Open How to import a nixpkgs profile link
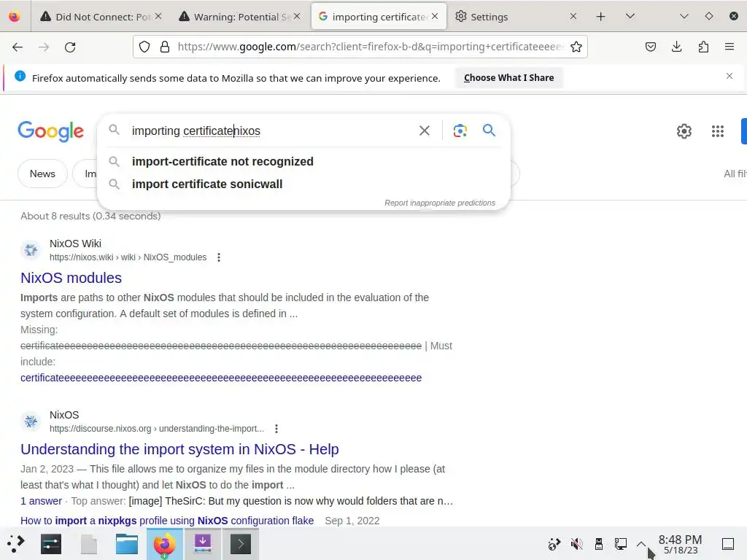Image resolution: width=747 pixels, height=560 pixels. click(167, 521)
